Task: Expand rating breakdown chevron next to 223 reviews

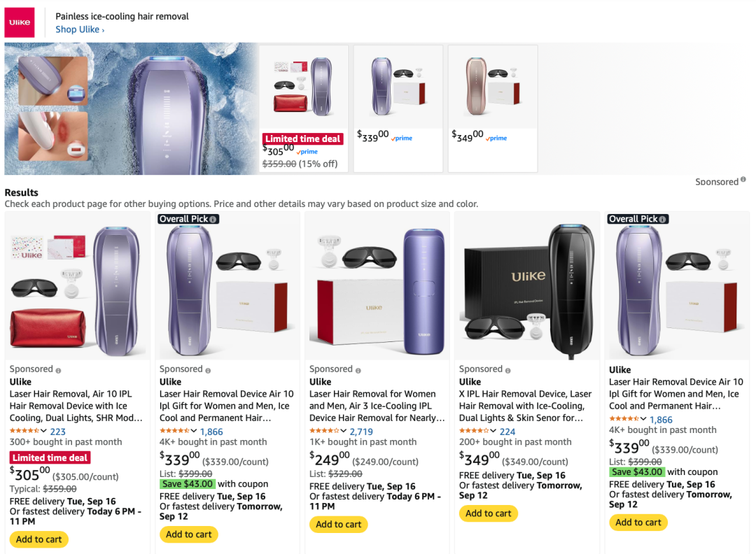Action: 44,431
